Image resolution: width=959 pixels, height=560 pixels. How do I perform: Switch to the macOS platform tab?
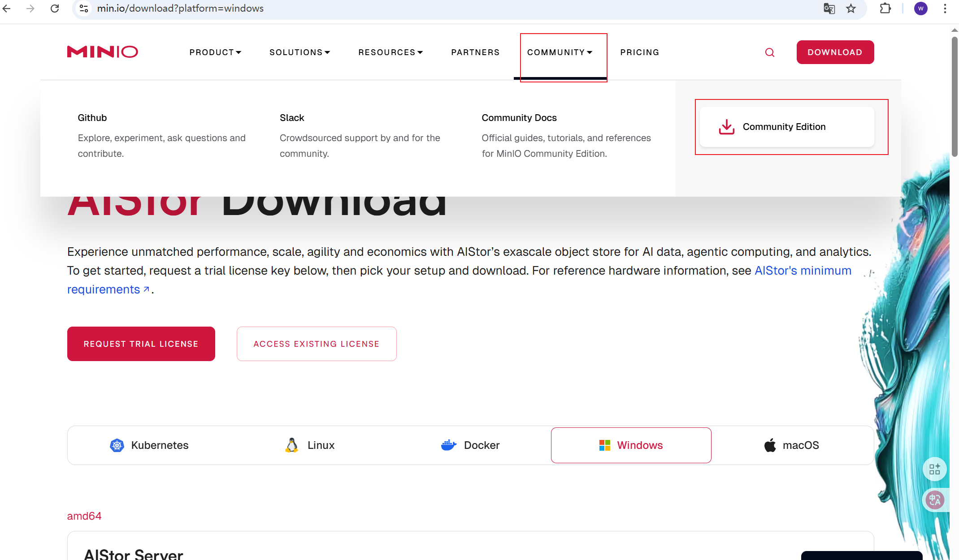pos(792,445)
